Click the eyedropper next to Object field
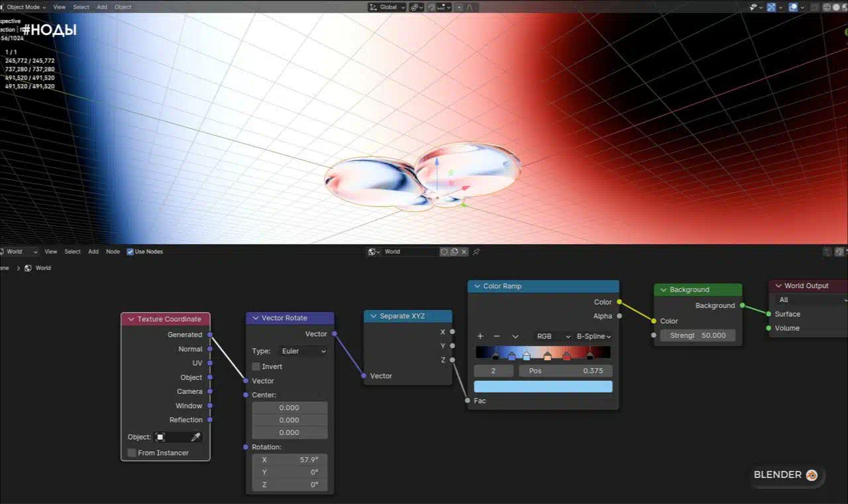Viewport: 848px width, 504px height. [x=195, y=437]
